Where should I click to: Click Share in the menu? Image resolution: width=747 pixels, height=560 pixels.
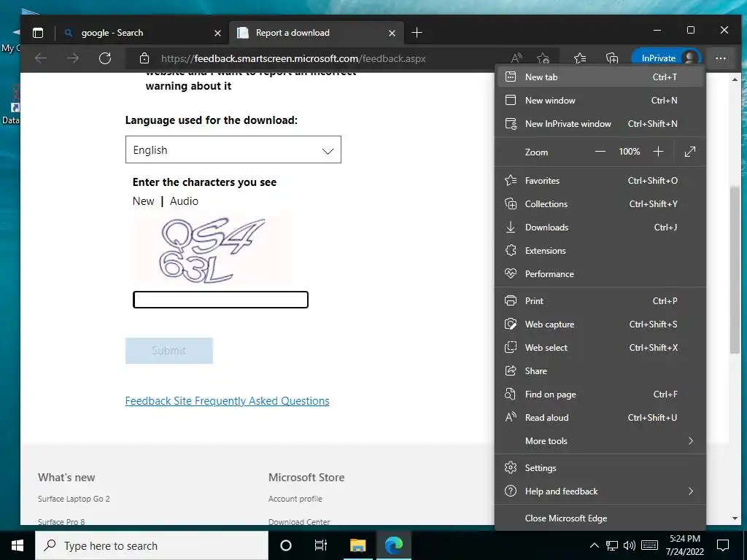click(x=600, y=371)
